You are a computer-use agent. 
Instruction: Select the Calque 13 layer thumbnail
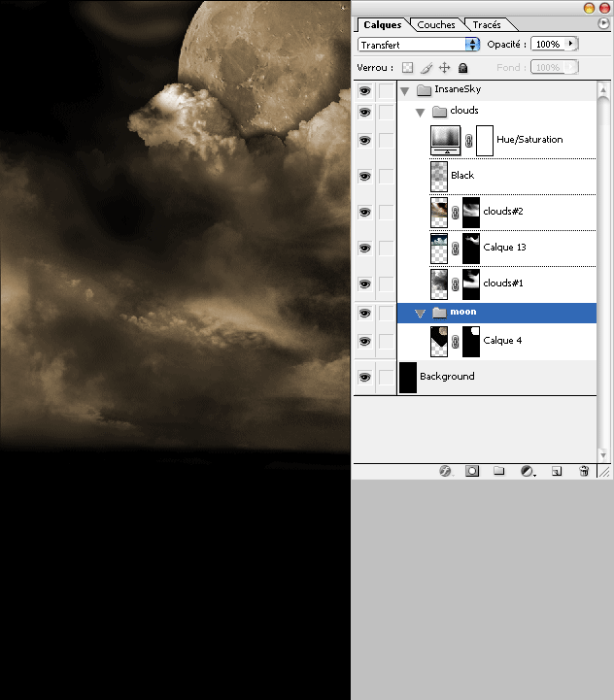(x=439, y=249)
